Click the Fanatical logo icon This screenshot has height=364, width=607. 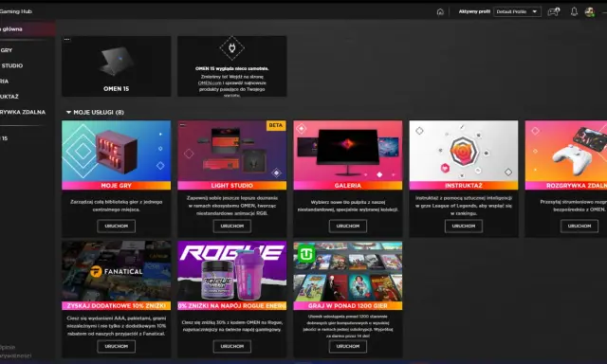click(x=96, y=271)
